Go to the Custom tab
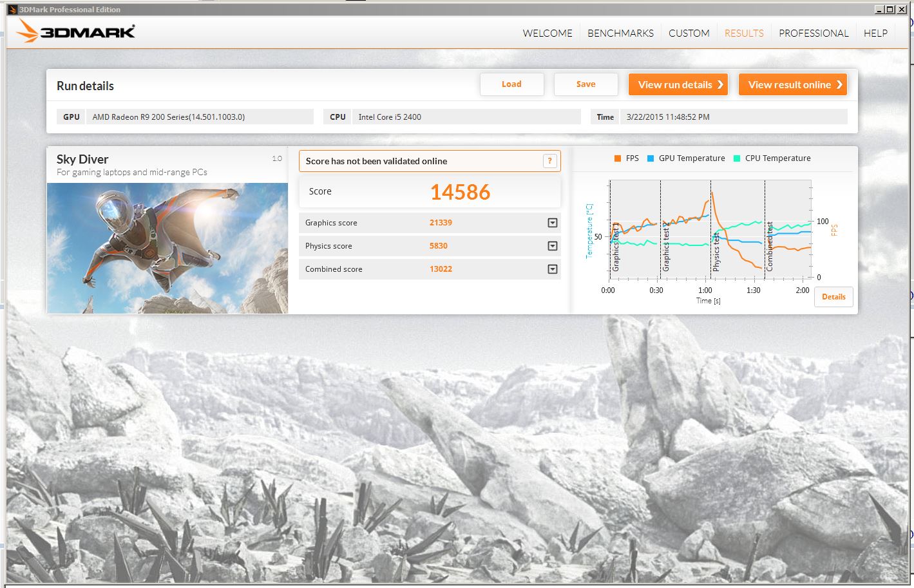Viewport: 914px width, 588px height. click(x=689, y=33)
